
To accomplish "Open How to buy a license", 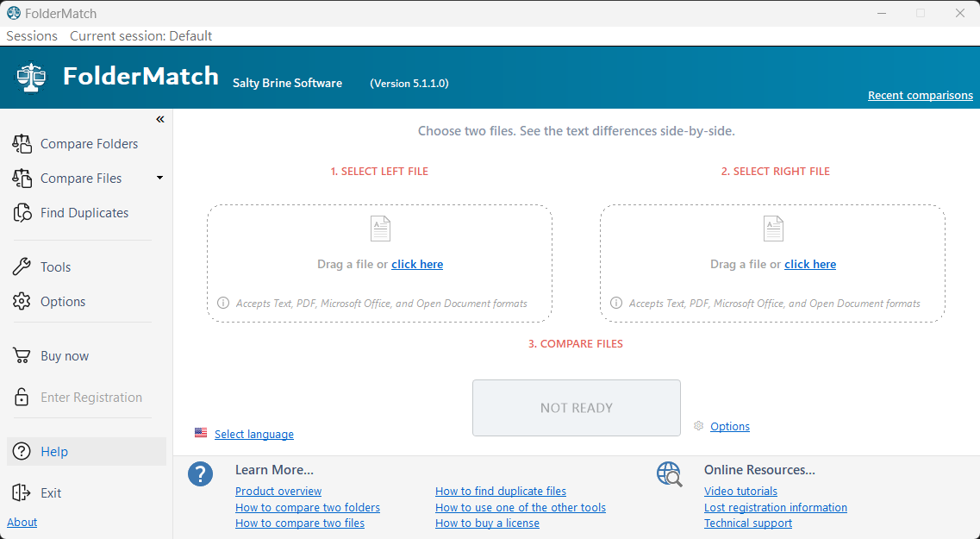I will [487, 523].
